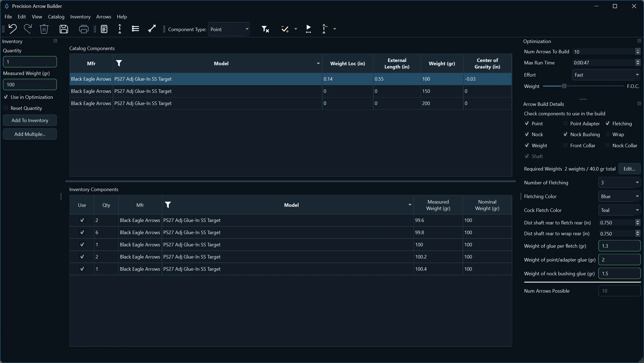Click the Weight to F.O.C. slider handle
The image size is (644, 363).
(x=564, y=86)
